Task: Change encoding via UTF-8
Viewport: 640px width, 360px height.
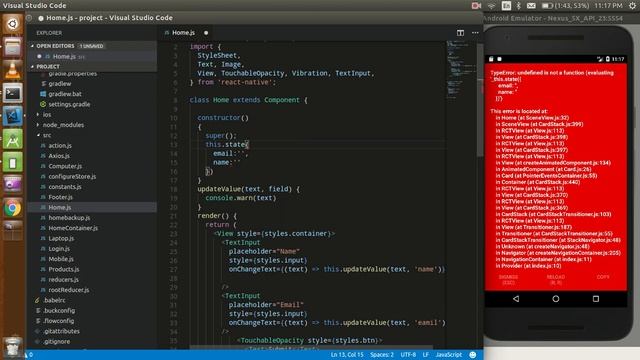Action: pos(408,355)
